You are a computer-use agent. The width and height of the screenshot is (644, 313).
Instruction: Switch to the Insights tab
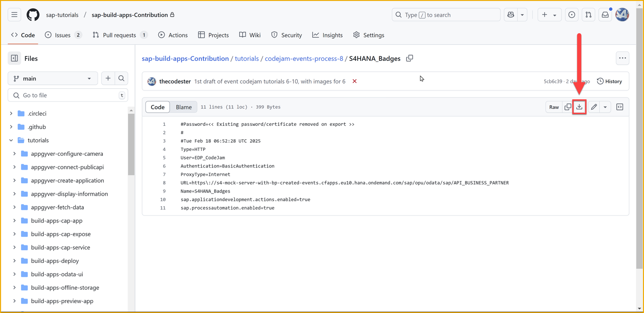(328, 35)
